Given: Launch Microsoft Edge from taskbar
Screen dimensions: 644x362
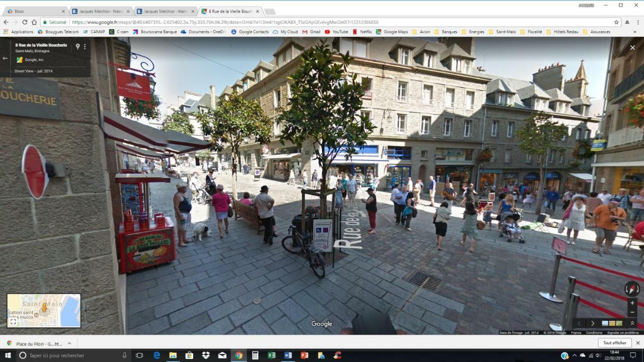Looking at the screenshot, I should (156, 355).
